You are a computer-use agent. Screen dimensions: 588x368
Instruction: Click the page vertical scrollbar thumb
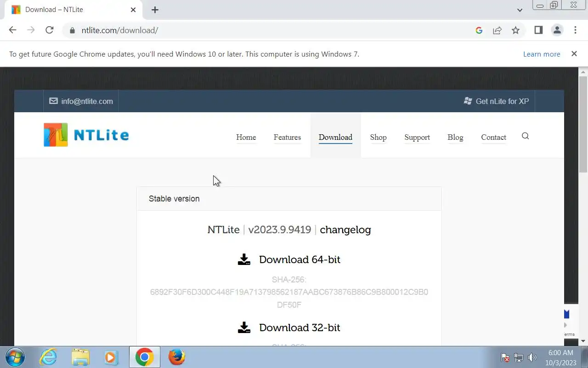tap(583, 124)
